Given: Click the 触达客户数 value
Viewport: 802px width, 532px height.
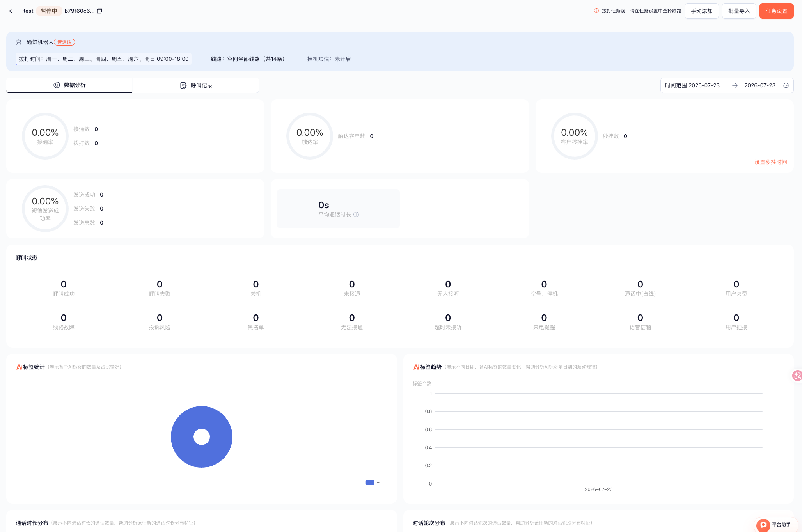Looking at the screenshot, I should click(372, 136).
